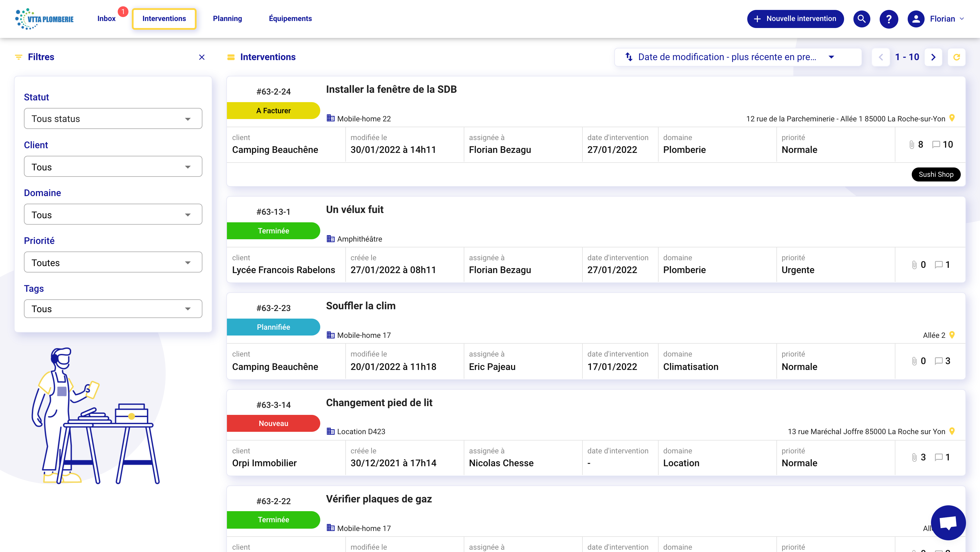The image size is (980, 552).
Task: Click map pin next to Allée 2 on Souffler la clim
Action: (x=952, y=335)
